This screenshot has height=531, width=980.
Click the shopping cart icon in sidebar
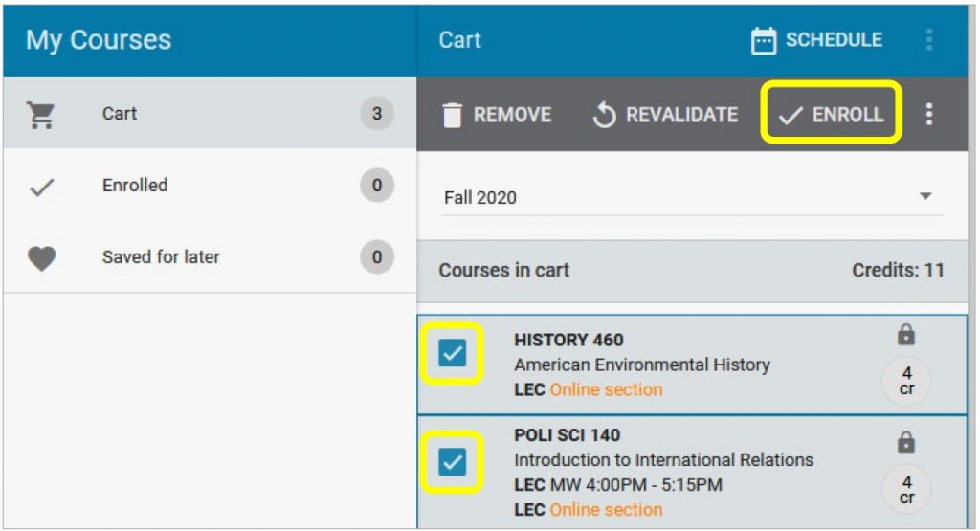tap(41, 114)
